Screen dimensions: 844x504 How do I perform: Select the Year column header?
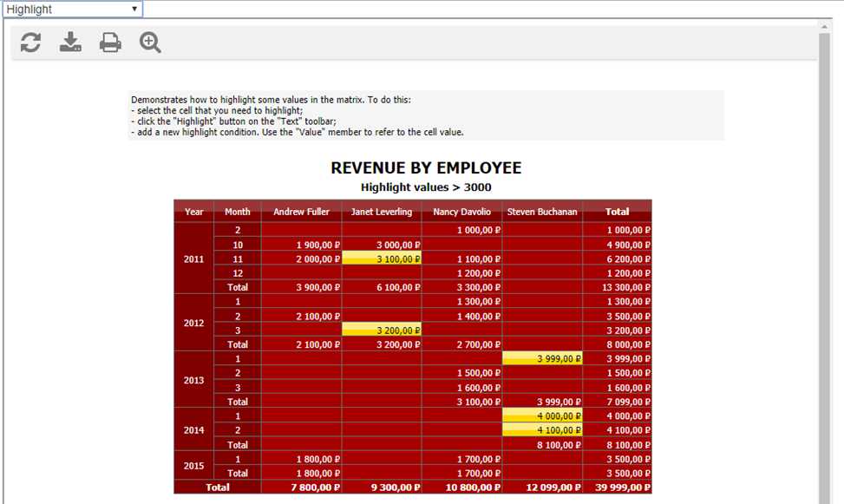193,212
